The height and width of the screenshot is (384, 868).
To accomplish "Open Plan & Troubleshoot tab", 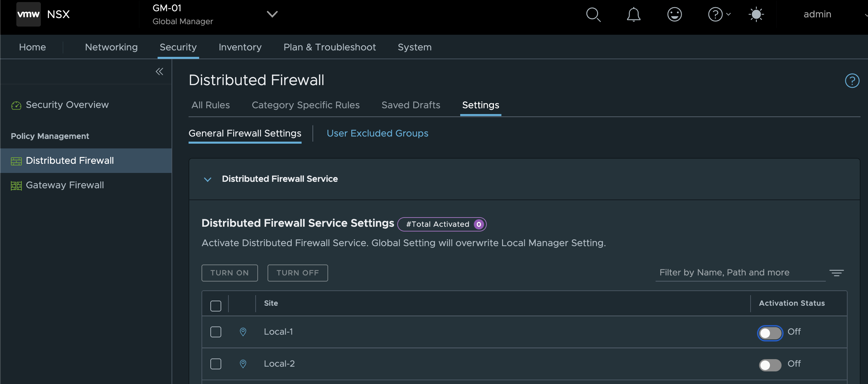I will pos(329,47).
